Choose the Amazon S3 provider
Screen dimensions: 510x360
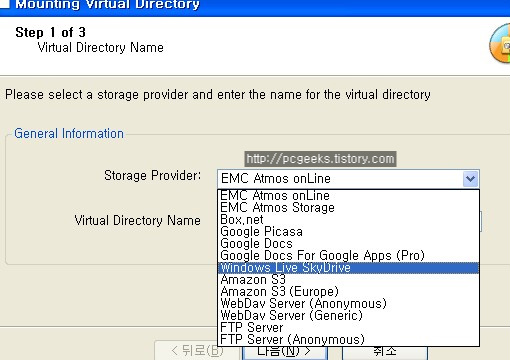[x=348, y=280]
